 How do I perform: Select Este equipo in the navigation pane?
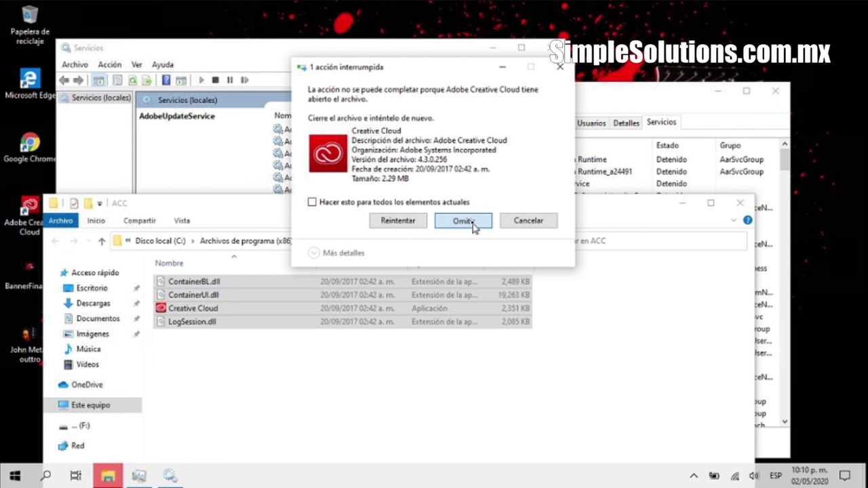pyautogui.click(x=92, y=405)
